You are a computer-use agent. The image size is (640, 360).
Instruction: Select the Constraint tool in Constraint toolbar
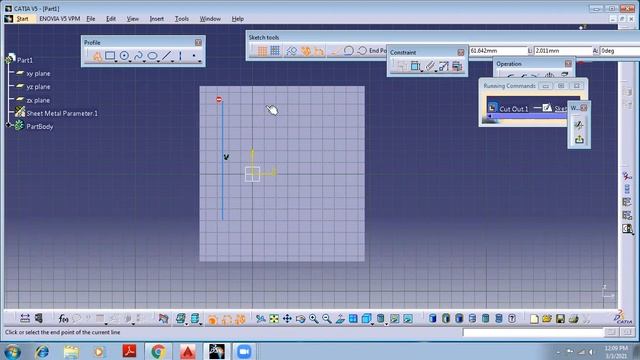click(415, 66)
